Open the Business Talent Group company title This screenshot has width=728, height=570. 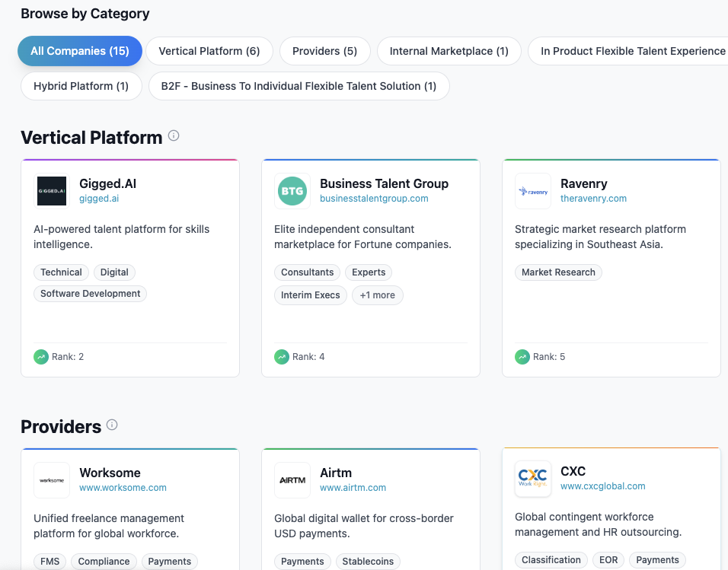(385, 184)
